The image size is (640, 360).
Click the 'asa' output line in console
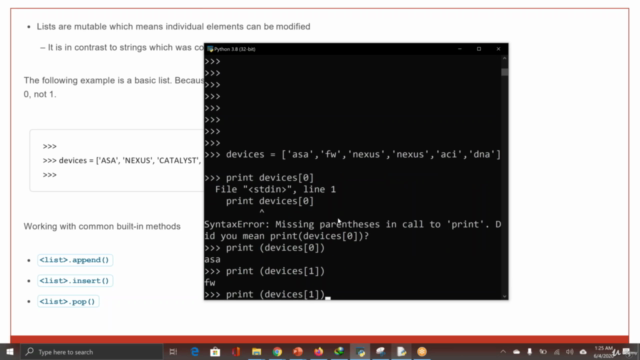pos(212,259)
